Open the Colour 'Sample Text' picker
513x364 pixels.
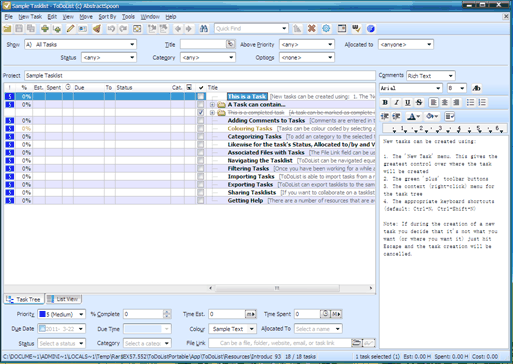pos(232,329)
